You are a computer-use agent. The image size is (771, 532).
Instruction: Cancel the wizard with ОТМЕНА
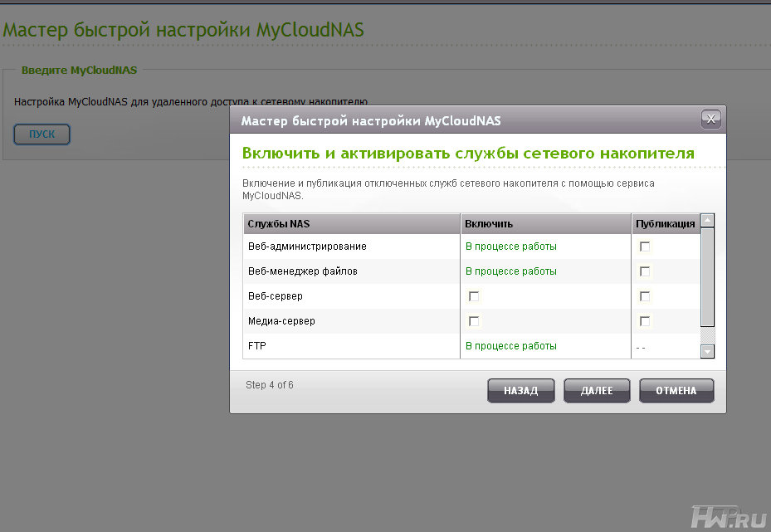[676, 391]
